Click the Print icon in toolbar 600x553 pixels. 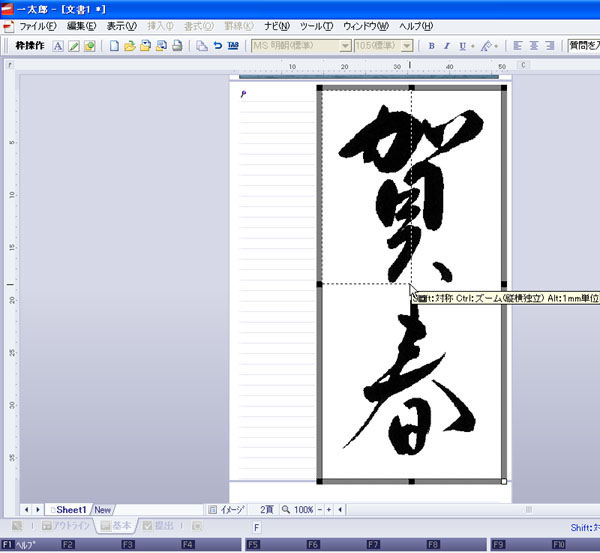pos(177,46)
